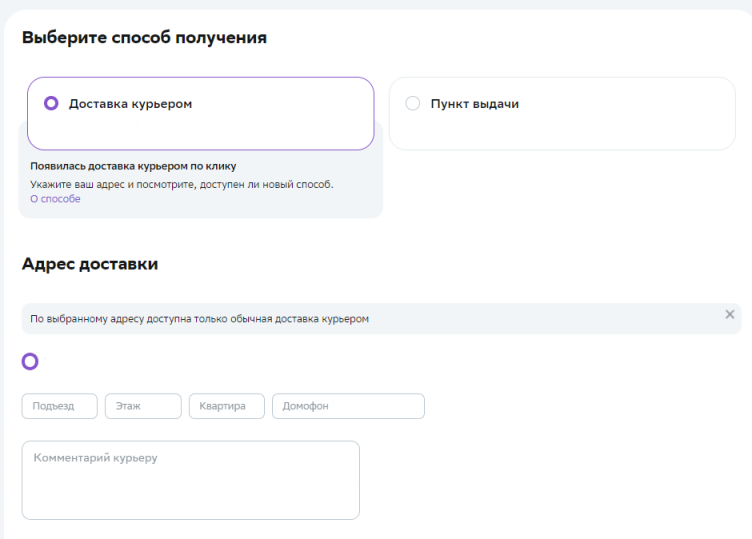Screen dimensions: 752x539
Task: Click the "По выбранному адресу доступна" notice text
Action: (x=200, y=319)
